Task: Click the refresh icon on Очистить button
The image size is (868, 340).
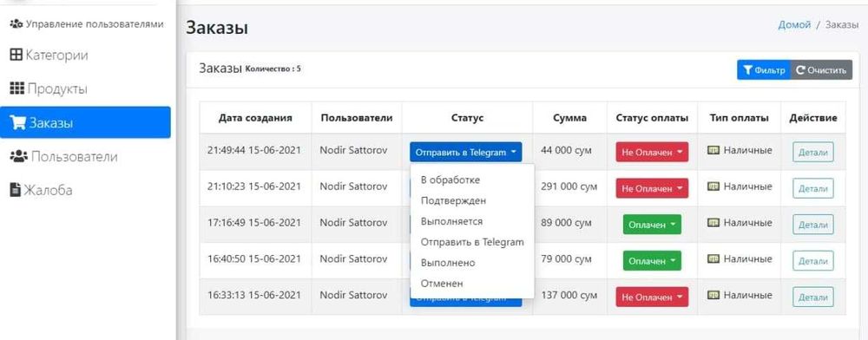Action: [800, 70]
